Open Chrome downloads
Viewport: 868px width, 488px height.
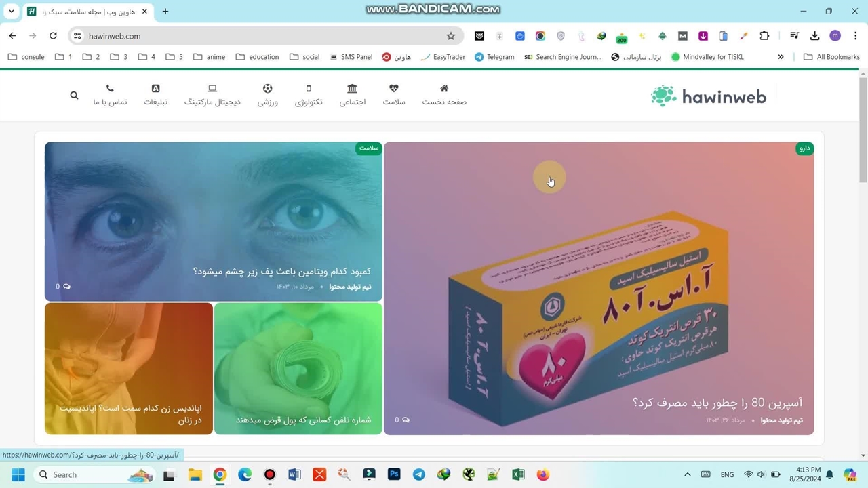pos(814,36)
